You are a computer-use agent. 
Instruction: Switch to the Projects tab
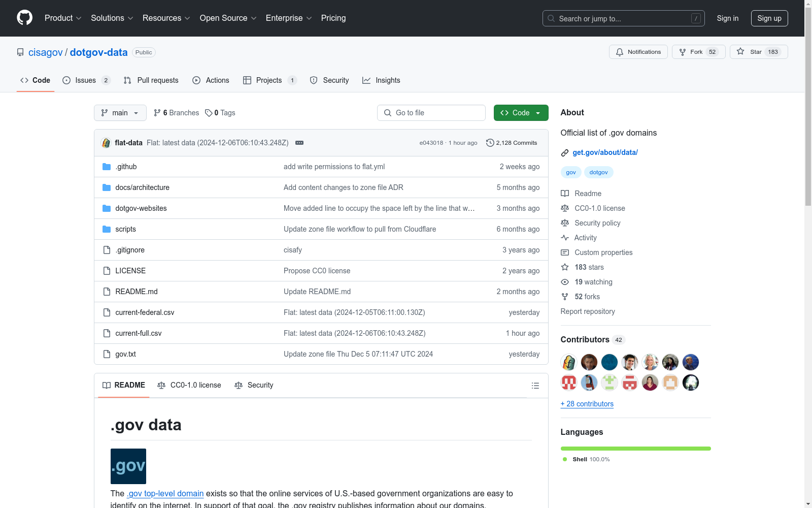(x=270, y=80)
